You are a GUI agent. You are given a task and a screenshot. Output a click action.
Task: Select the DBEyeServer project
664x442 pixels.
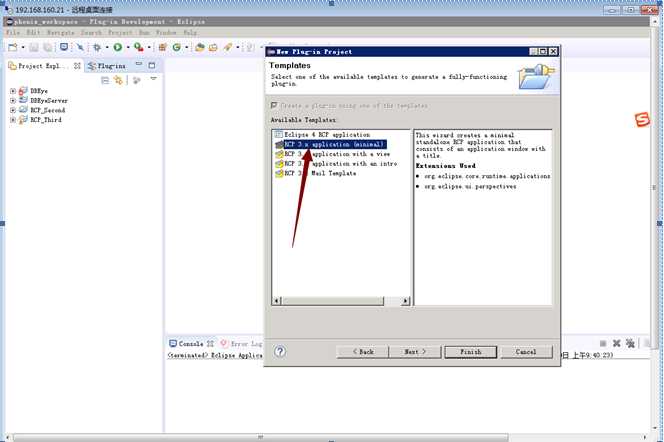point(49,101)
